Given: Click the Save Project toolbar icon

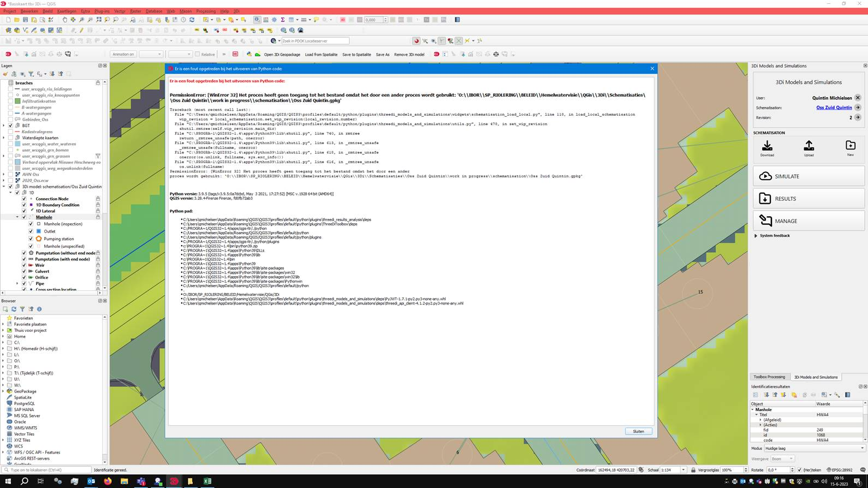Looking at the screenshot, I should pos(25,20).
